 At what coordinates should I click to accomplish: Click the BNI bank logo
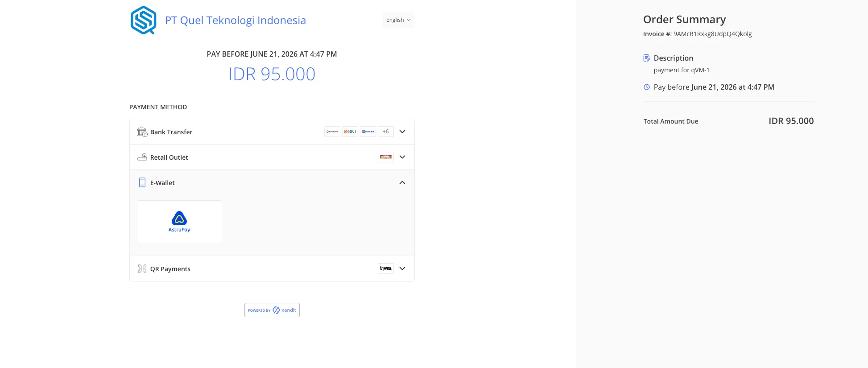point(350,132)
